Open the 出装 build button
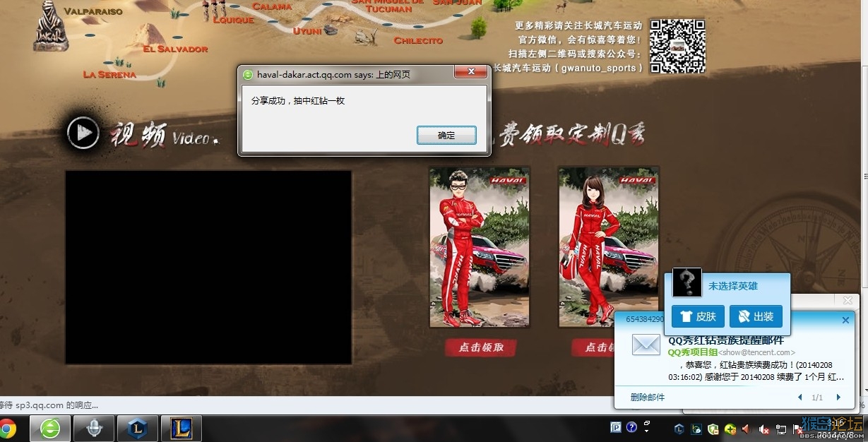This screenshot has height=442, width=868. point(756,316)
